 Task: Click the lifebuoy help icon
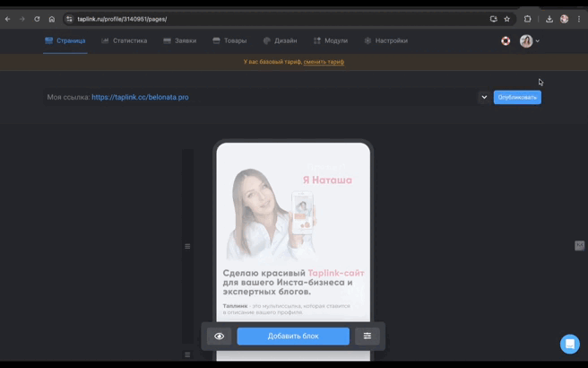tap(506, 41)
